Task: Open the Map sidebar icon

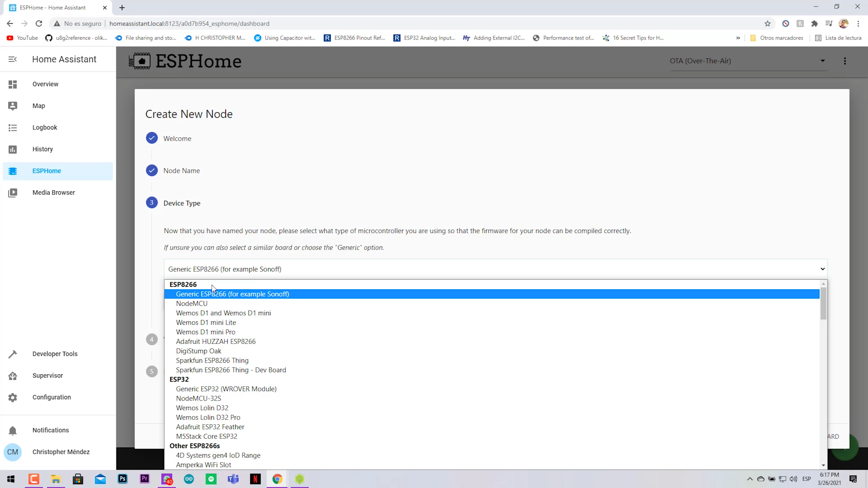Action: point(13,106)
